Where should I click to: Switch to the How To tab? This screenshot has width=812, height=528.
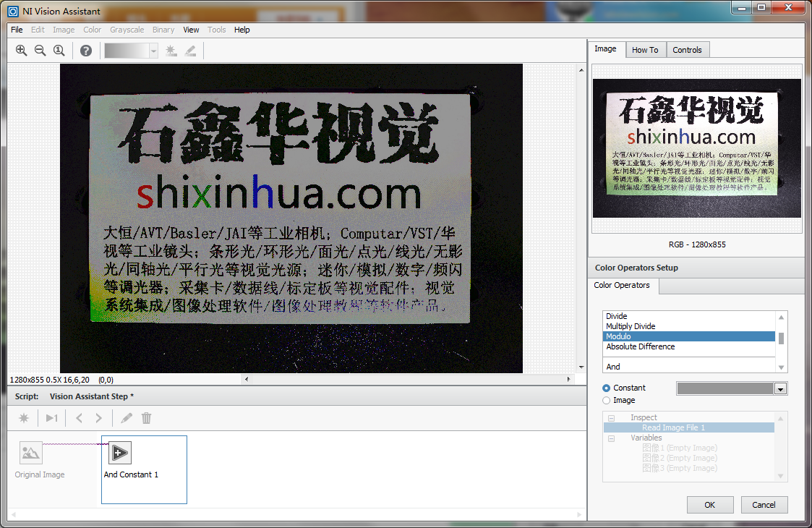(x=645, y=50)
